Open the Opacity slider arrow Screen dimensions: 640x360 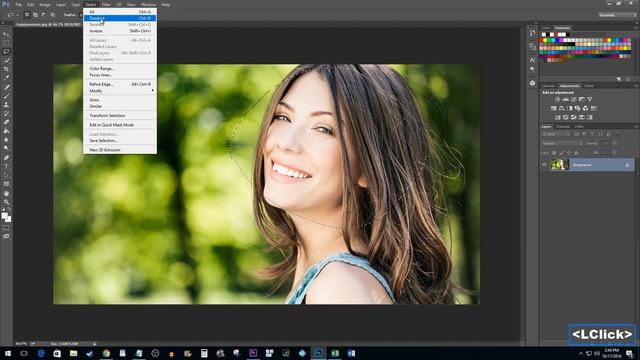point(615,143)
